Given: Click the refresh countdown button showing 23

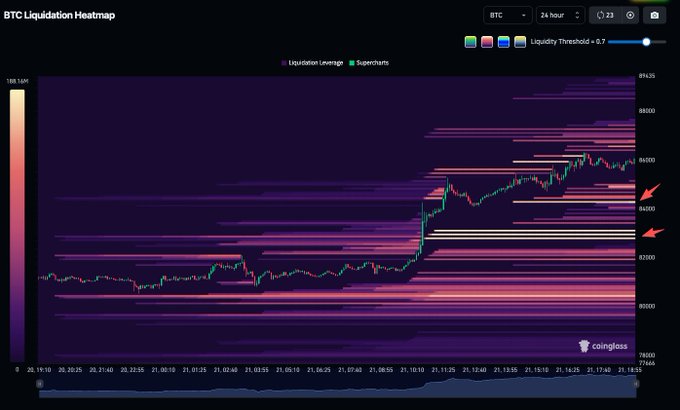Looking at the screenshot, I should point(605,15).
